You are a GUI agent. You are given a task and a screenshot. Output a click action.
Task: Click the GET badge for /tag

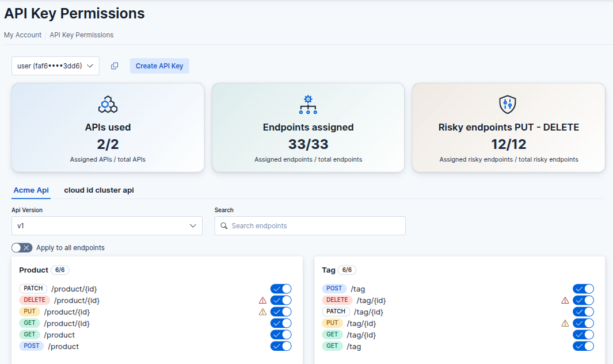tap(332, 346)
